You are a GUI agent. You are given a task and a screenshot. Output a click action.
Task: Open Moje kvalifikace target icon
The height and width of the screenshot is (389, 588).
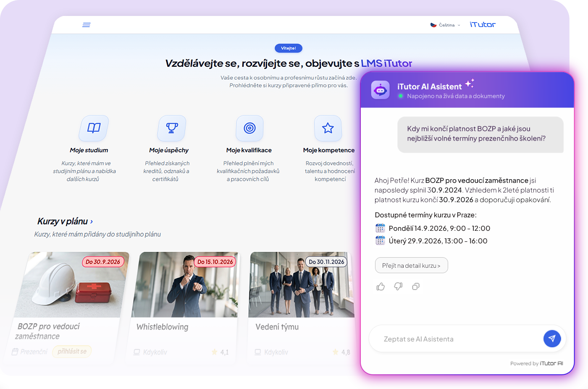click(250, 128)
